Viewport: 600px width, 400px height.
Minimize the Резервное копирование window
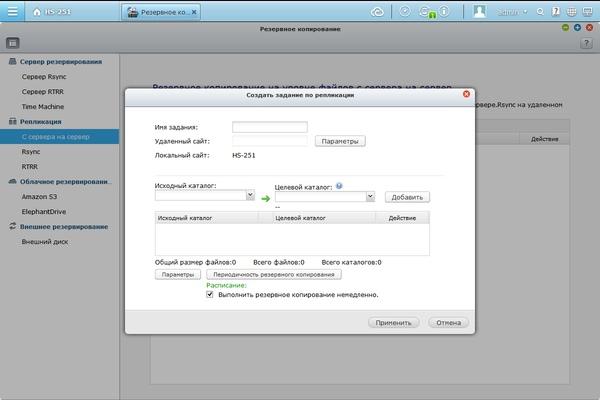point(565,28)
